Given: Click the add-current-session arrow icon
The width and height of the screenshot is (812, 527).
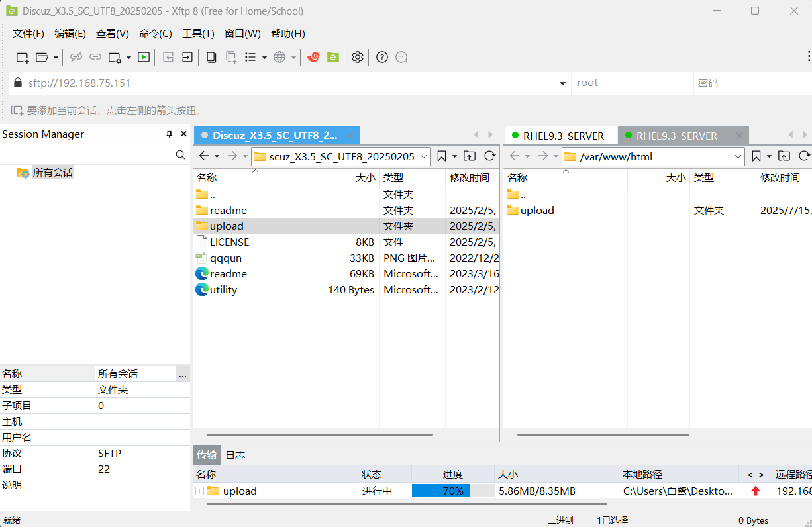Looking at the screenshot, I should point(17,110).
